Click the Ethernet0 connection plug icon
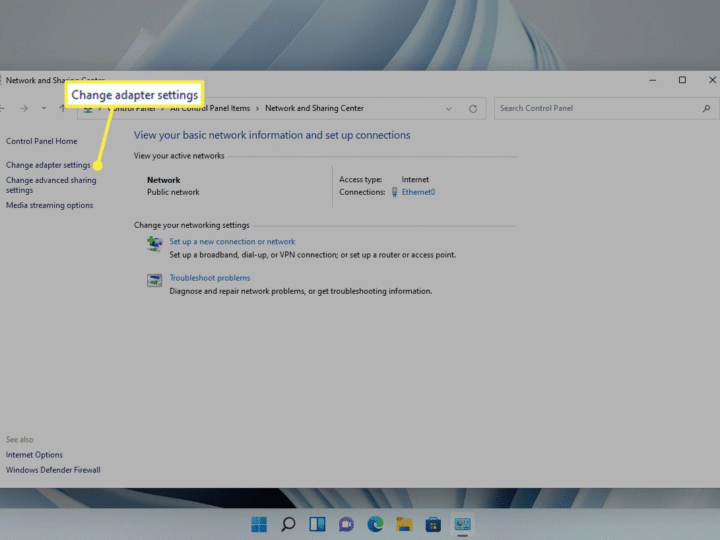Image resolution: width=720 pixels, height=540 pixels. click(394, 192)
